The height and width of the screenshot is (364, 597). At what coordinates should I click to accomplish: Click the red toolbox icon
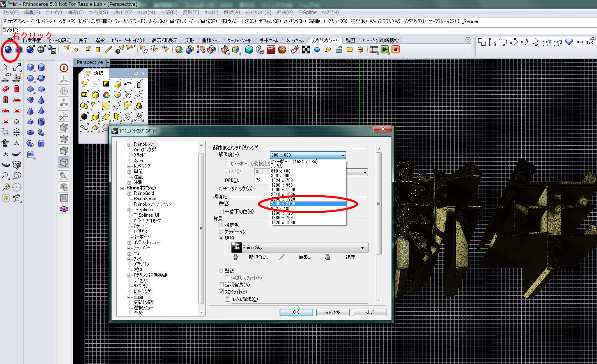(271, 49)
